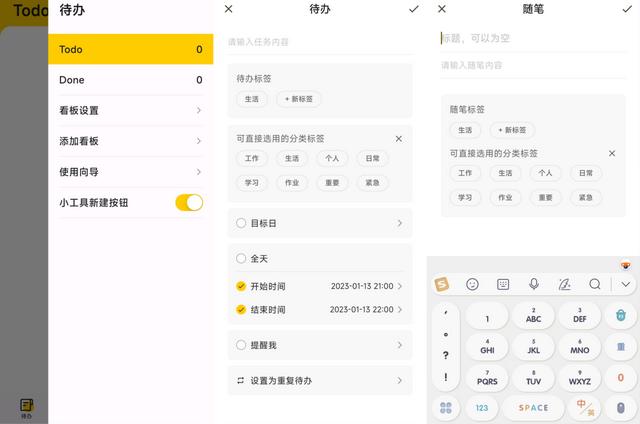This screenshot has width=640, height=424.
Task: Tap the orange 0 key
Action: tap(620, 378)
